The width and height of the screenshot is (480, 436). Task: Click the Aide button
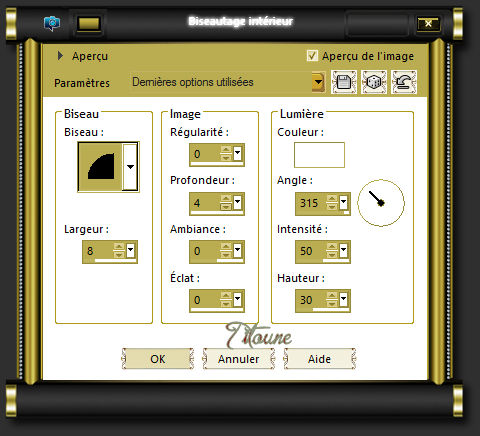[319, 359]
